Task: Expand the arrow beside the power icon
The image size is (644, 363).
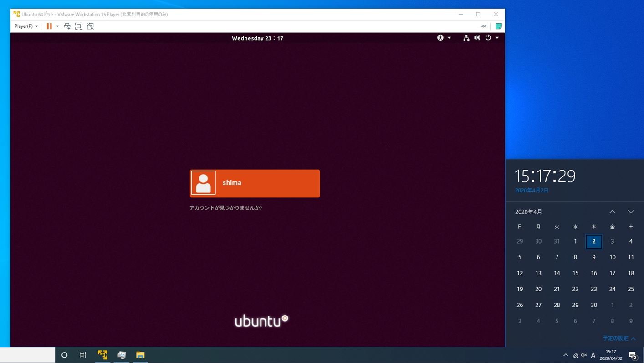Action: 497,38
